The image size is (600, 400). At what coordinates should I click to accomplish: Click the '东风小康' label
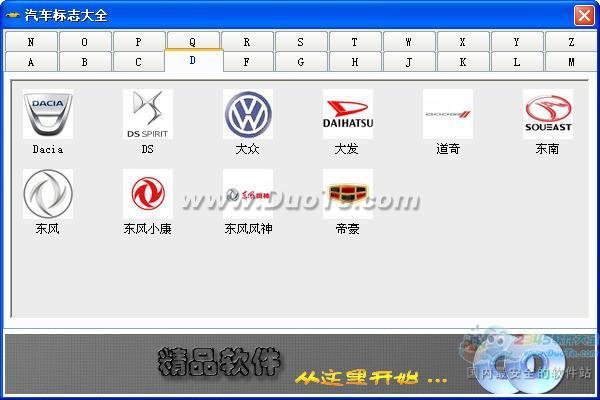[x=148, y=229]
